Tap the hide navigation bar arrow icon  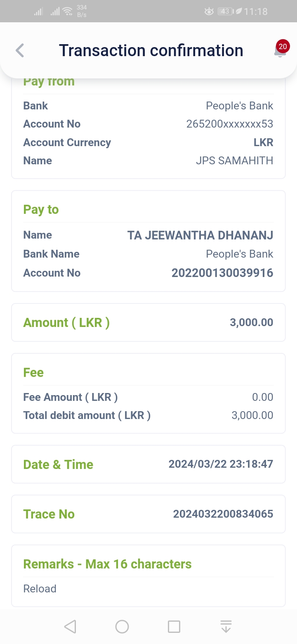(x=226, y=627)
